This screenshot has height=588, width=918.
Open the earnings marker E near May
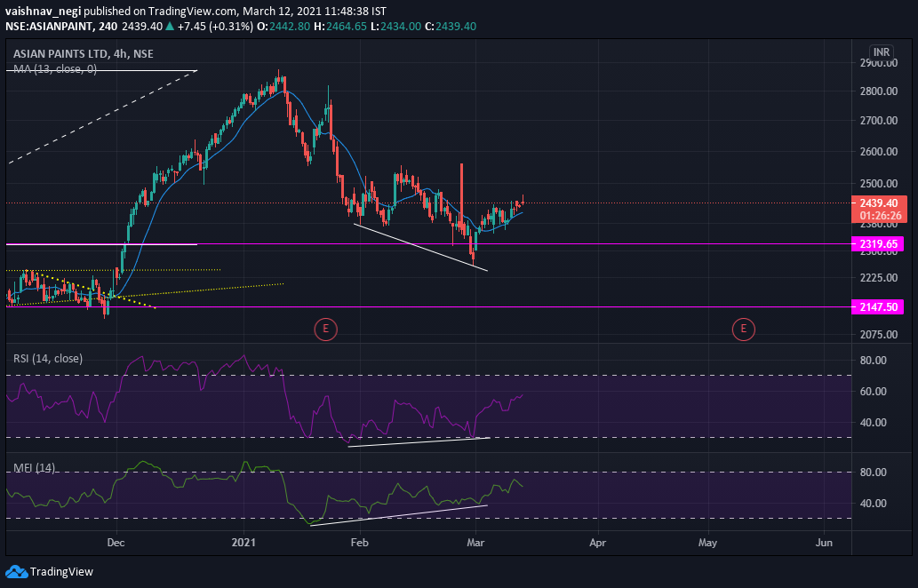point(744,330)
